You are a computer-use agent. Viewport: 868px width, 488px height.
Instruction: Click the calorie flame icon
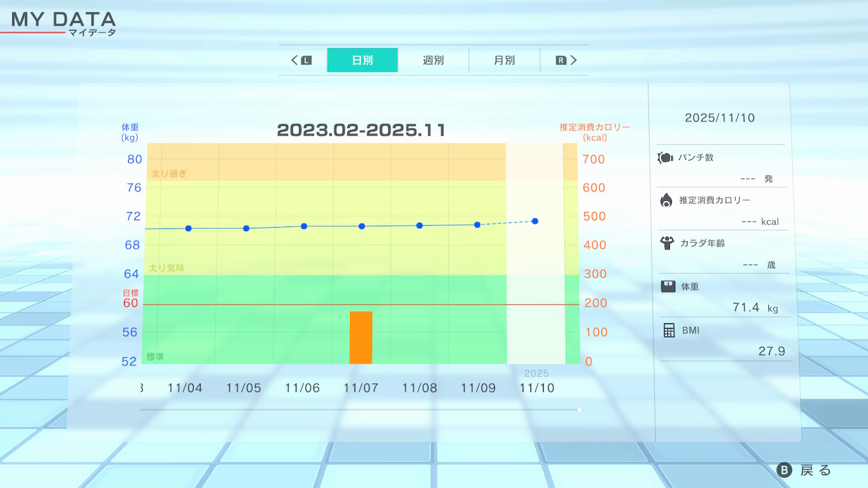point(666,200)
